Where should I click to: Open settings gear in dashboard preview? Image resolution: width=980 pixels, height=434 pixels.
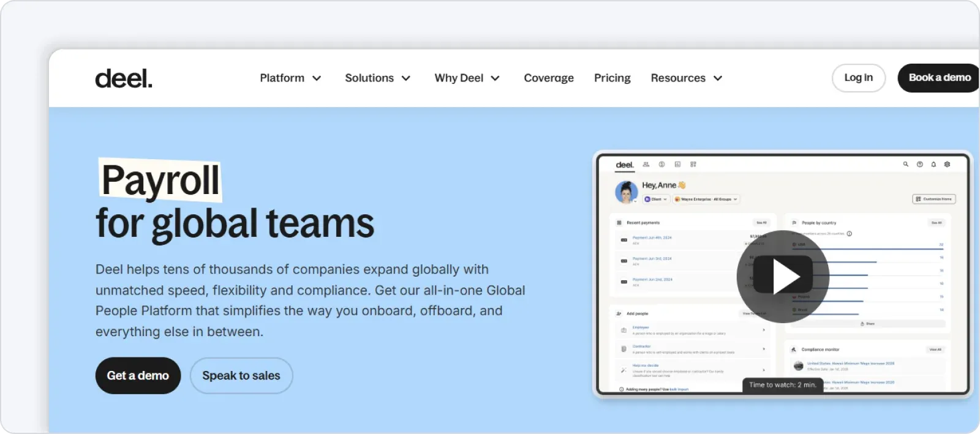click(947, 164)
